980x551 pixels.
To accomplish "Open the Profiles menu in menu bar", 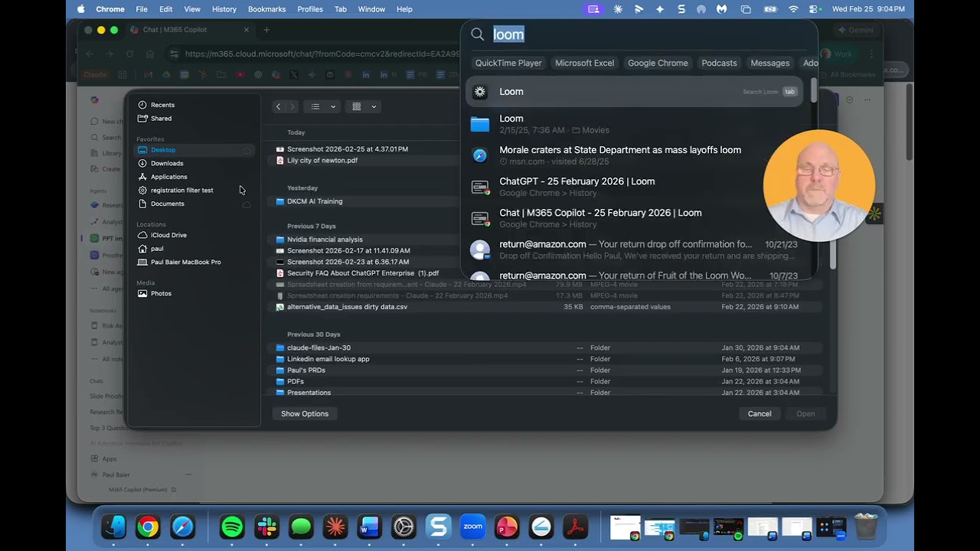I will tap(310, 9).
